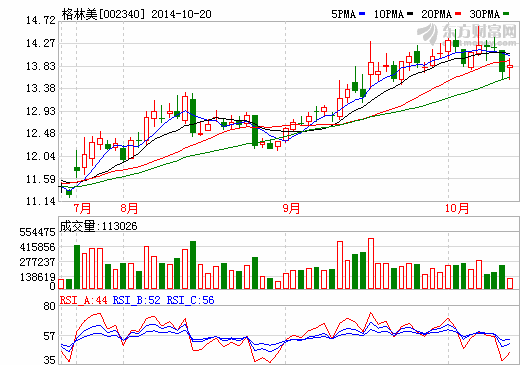Click the 11.14 price axis label

pyautogui.click(x=41, y=201)
